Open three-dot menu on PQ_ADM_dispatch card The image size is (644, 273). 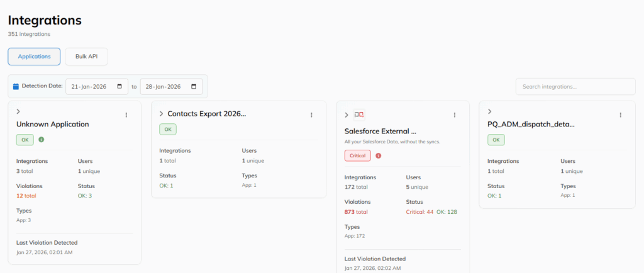click(621, 114)
